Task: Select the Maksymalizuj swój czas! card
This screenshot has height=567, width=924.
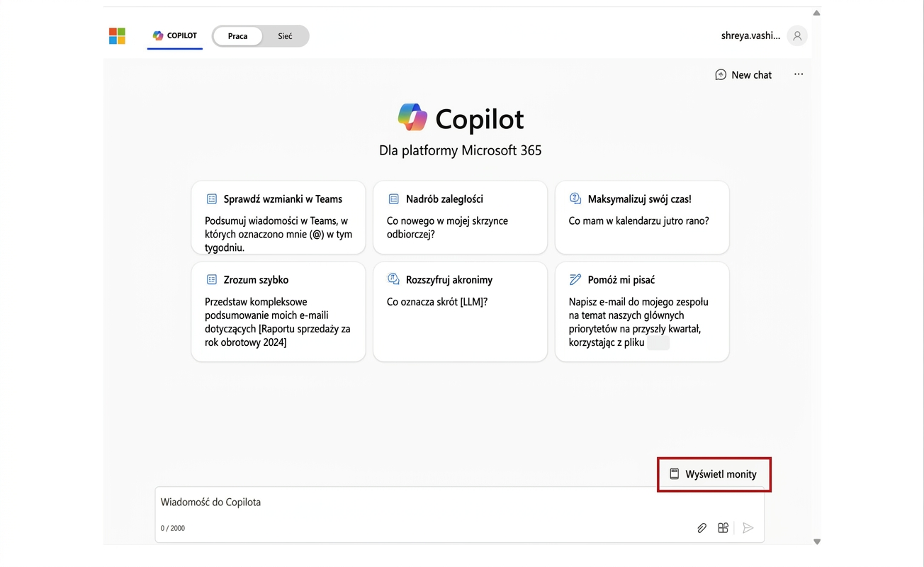Action: [x=642, y=218]
